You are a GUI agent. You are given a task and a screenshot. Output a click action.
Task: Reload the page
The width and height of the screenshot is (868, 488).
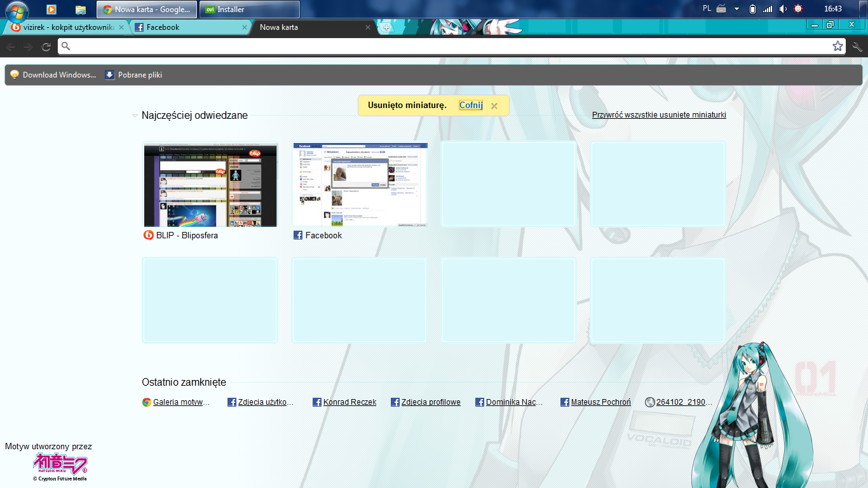(46, 46)
